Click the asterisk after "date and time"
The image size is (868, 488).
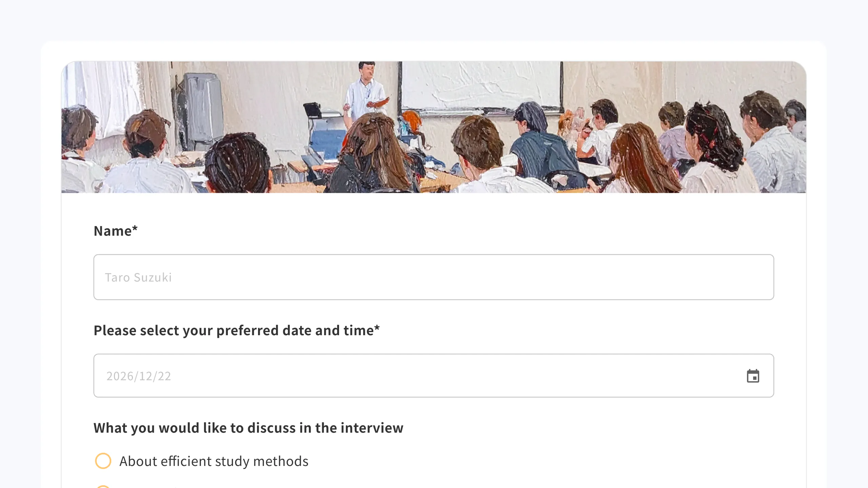click(377, 328)
